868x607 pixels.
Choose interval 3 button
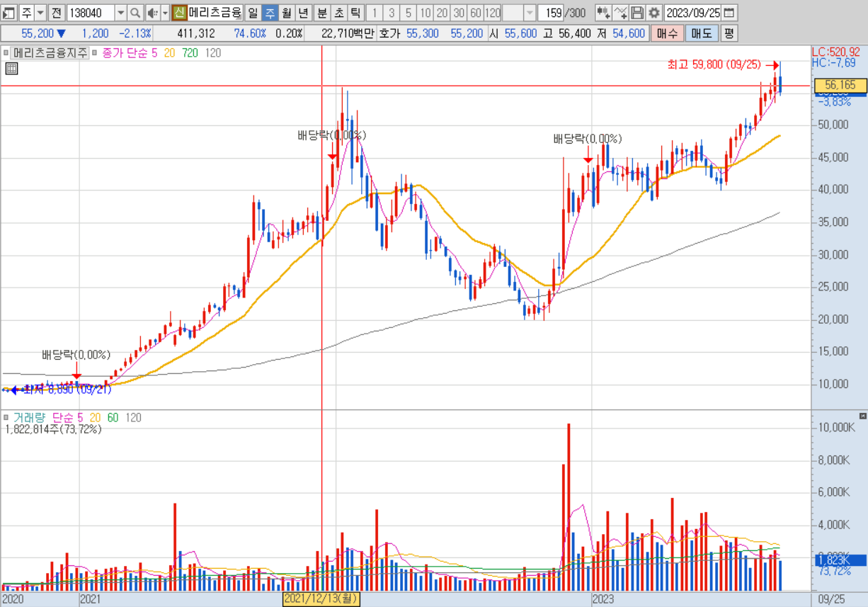[x=391, y=13]
